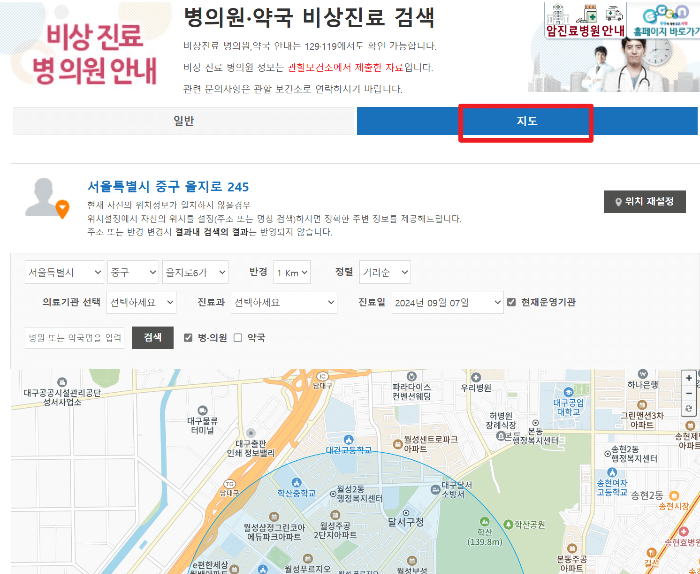Screen dimensions: 700x574
Task: Open 의료기관 선택 dropdown
Action: pyautogui.click(x=142, y=302)
